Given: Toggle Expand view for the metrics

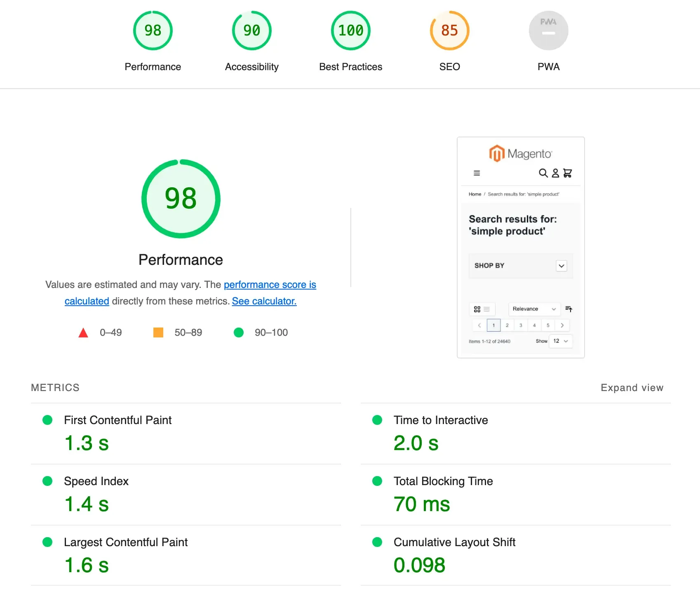Looking at the screenshot, I should [x=632, y=388].
